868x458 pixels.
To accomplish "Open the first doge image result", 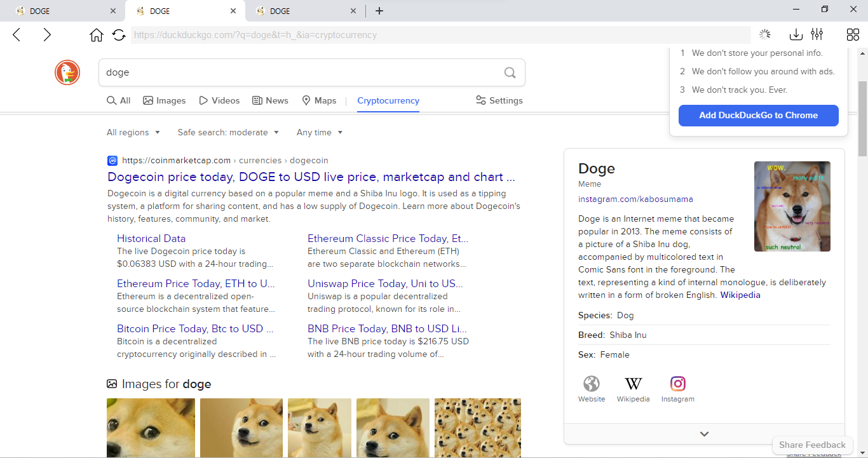I will [151, 428].
